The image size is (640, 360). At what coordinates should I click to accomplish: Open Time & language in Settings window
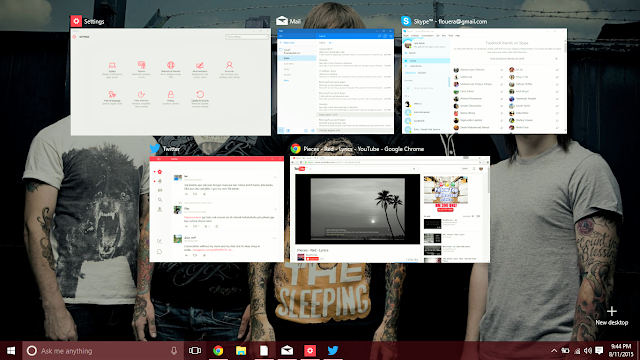tap(112, 99)
